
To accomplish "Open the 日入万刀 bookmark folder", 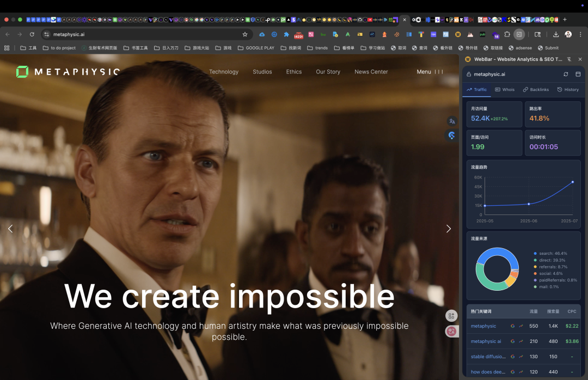I will pyautogui.click(x=166, y=48).
